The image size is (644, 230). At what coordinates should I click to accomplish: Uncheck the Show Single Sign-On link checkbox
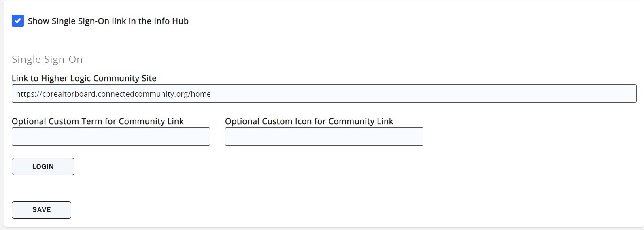[x=18, y=21]
